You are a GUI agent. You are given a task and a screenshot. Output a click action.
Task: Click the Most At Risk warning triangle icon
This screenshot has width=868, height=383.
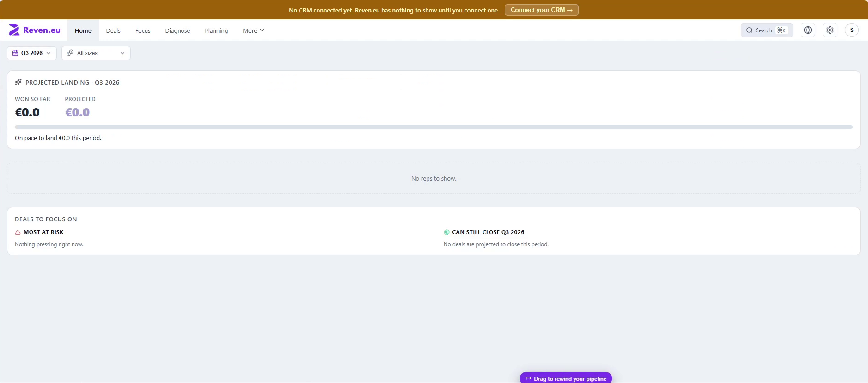click(x=18, y=232)
